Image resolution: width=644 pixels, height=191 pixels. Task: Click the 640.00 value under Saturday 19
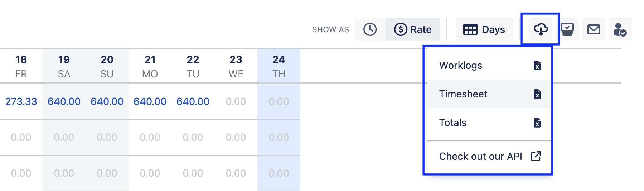64,101
